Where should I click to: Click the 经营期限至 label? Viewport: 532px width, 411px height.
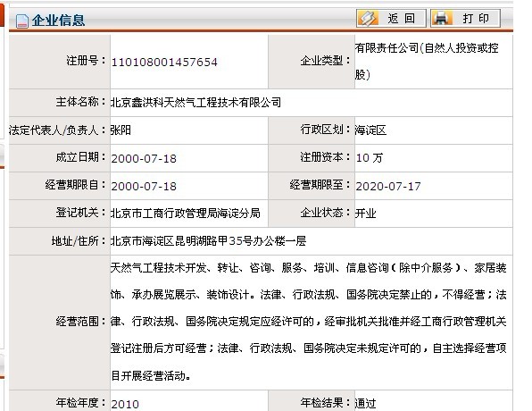320,185
